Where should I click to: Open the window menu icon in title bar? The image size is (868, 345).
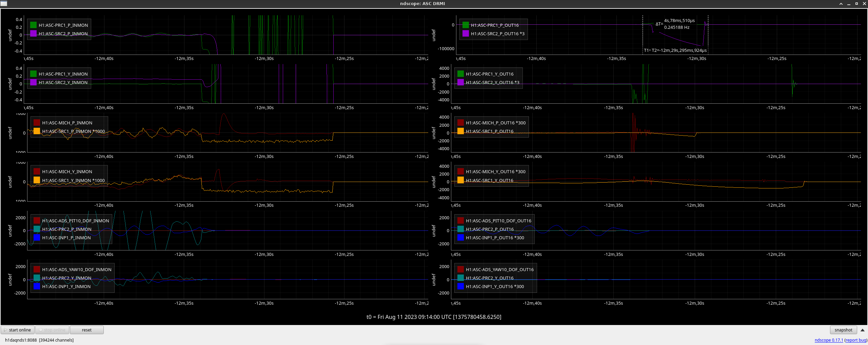(x=4, y=3)
